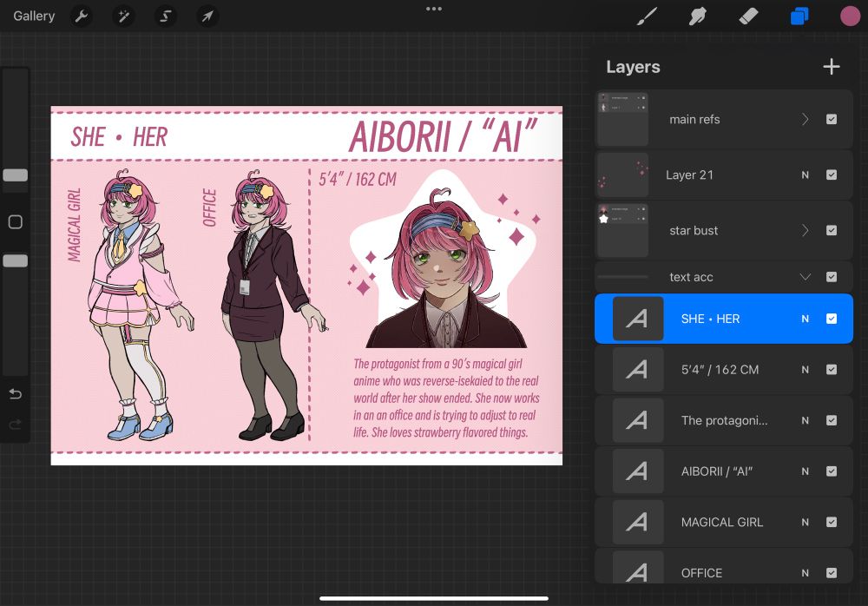
Task: Open the pink active color picker
Action: 850,16
